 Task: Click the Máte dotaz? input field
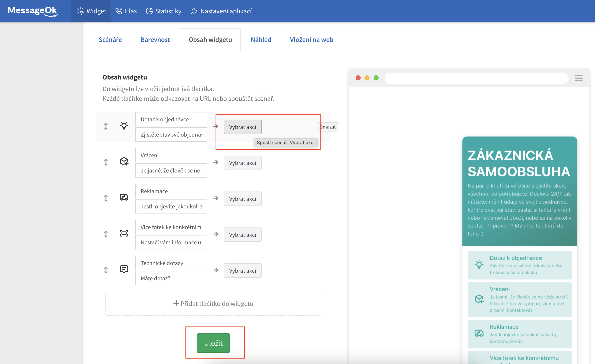click(x=171, y=278)
